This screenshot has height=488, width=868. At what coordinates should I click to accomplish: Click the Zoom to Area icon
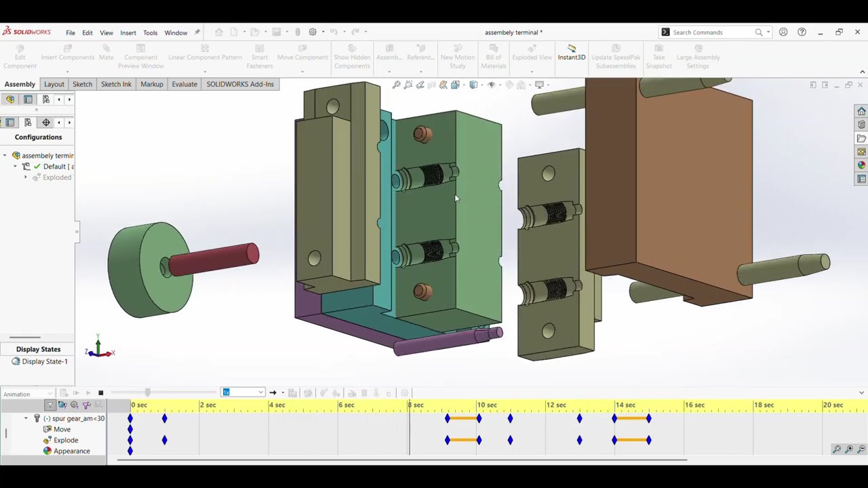coord(408,85)
